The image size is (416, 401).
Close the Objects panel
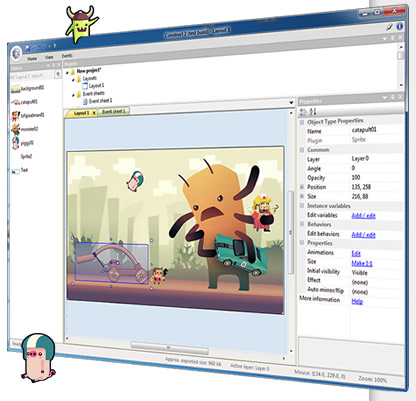tap(59, 65)
